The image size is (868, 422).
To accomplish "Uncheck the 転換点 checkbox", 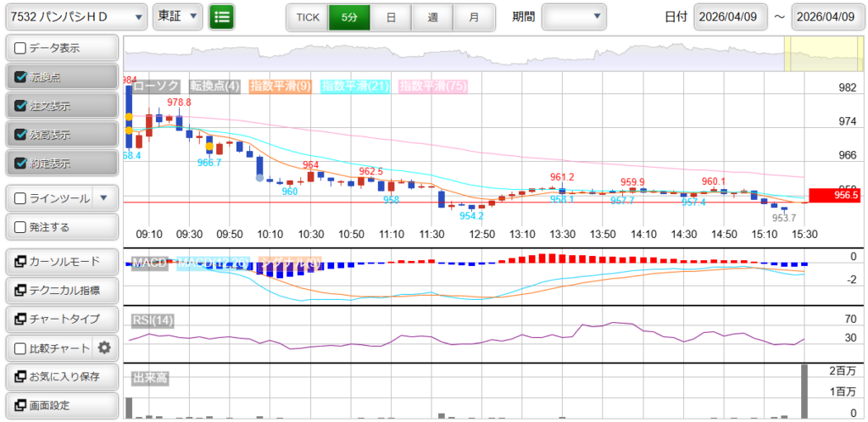I will pos(20,77).
